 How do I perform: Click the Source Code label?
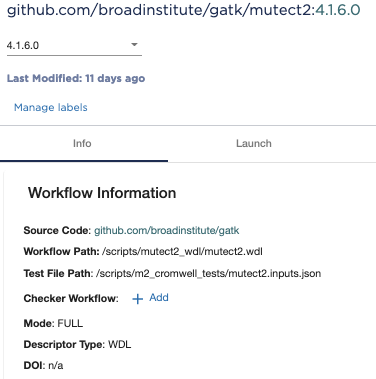click(x=57, y=230)
